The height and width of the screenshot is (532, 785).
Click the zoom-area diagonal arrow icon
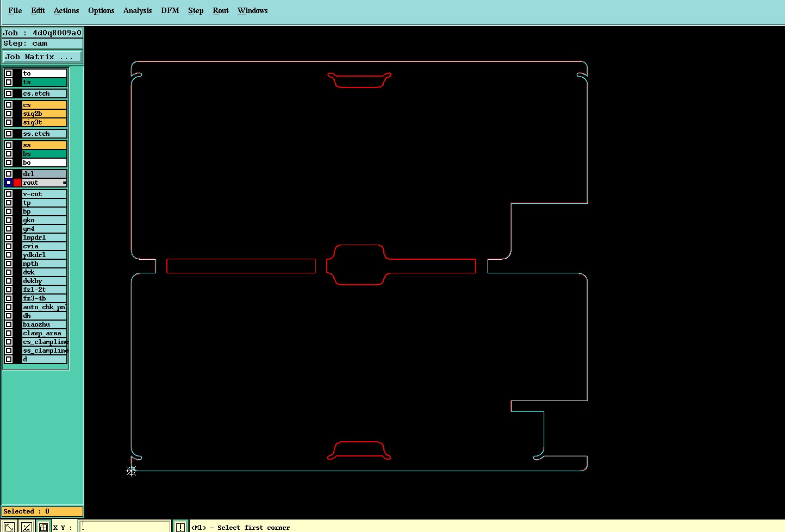coord(9,527)
